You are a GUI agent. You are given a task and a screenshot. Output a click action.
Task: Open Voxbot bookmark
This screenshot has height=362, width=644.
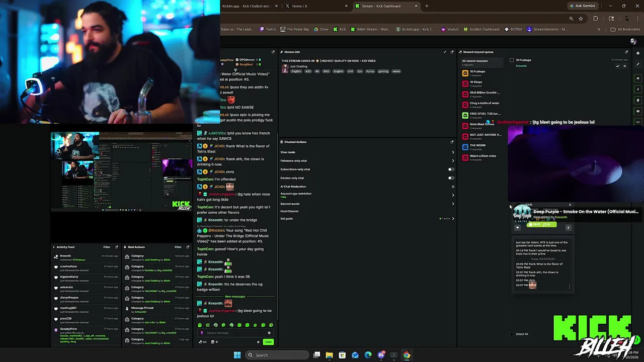(x=450, y=29)
